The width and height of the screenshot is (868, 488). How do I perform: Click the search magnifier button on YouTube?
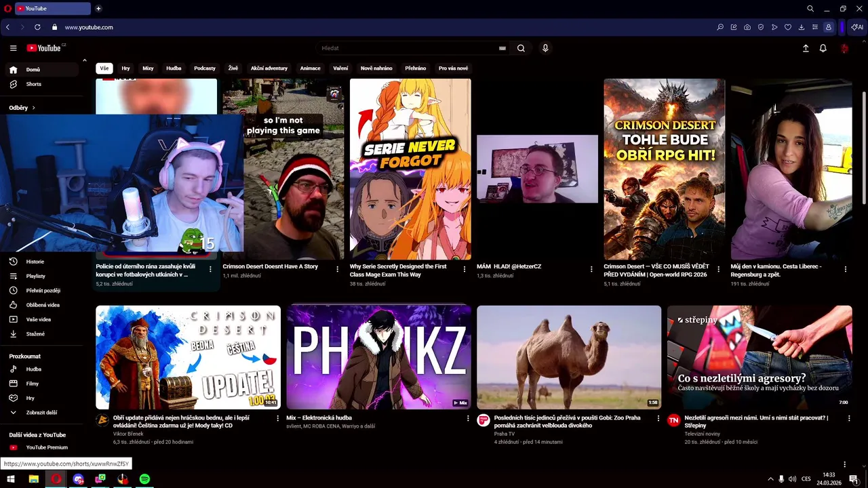coord(521,48)
